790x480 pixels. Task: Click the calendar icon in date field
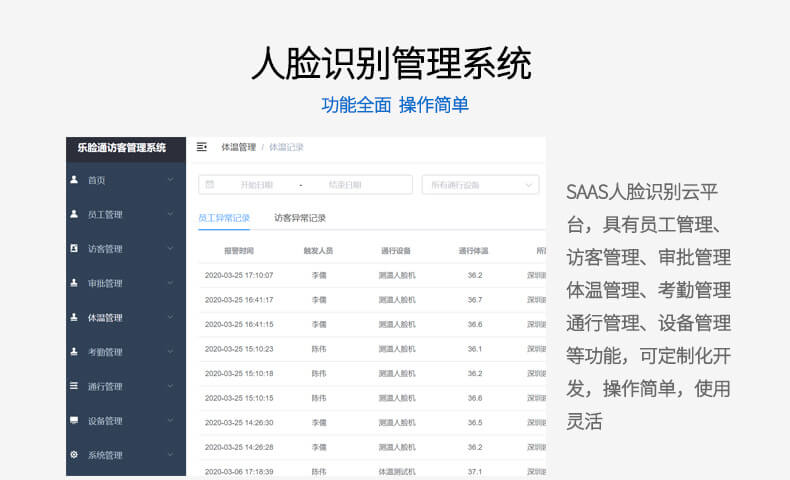(210, 185)
